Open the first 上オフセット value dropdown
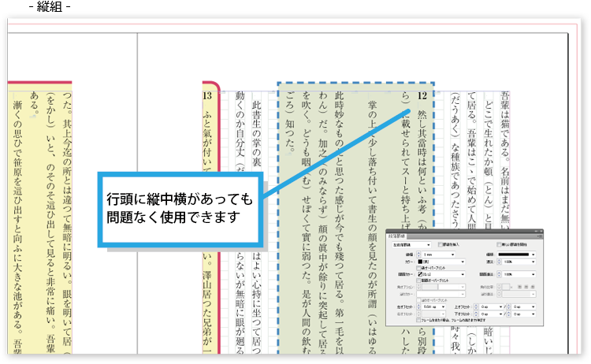The height and width of the screenshot is (364, 591). 491,306
